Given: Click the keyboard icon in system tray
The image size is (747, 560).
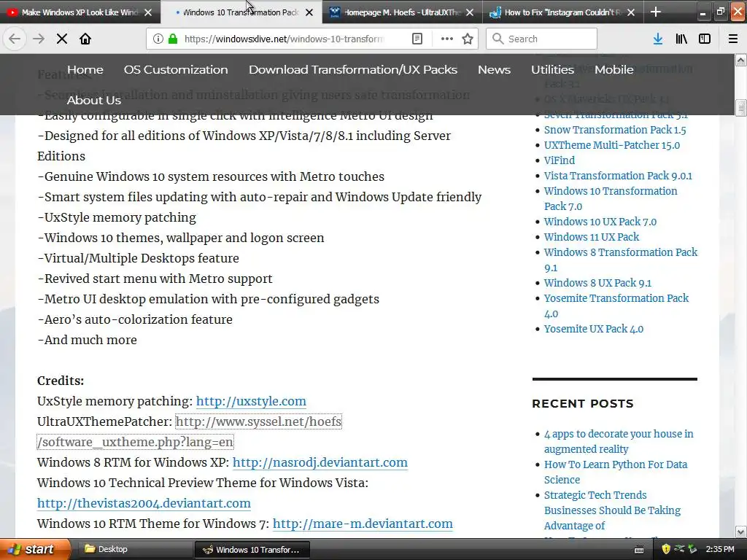Looking at the screenshot, I should coord(639,550).
